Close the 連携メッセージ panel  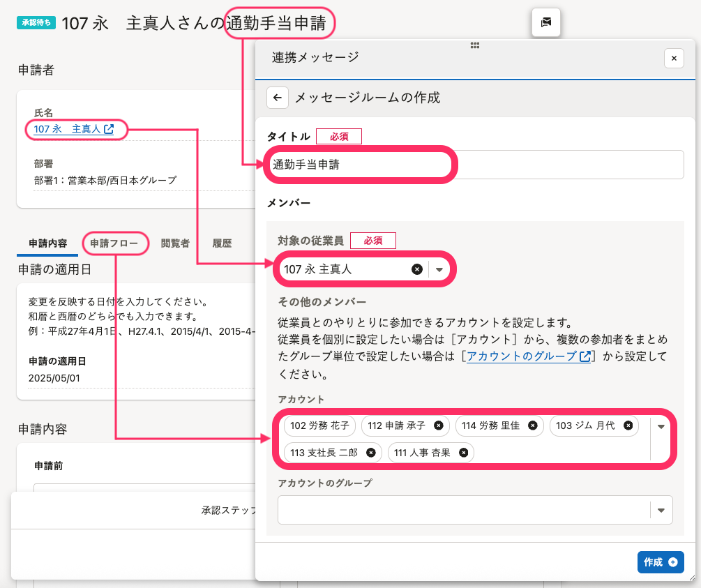coord(673,58)
